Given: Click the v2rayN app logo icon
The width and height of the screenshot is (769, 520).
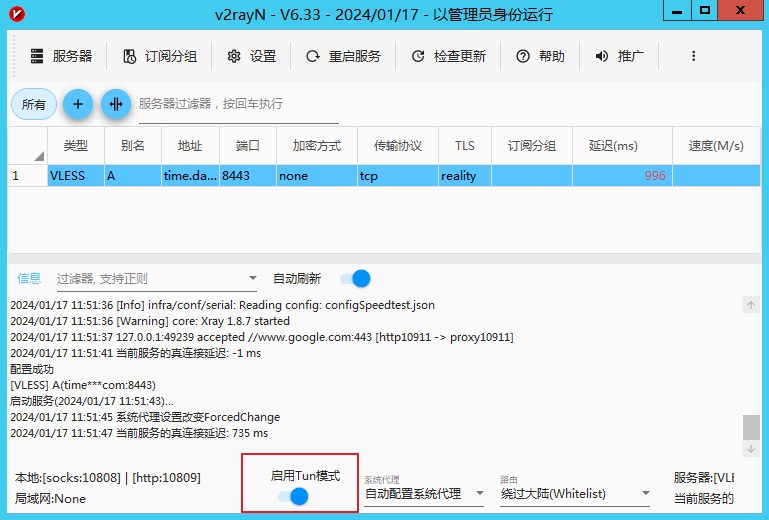Looking at the screenshot, I should click(17, 14).
